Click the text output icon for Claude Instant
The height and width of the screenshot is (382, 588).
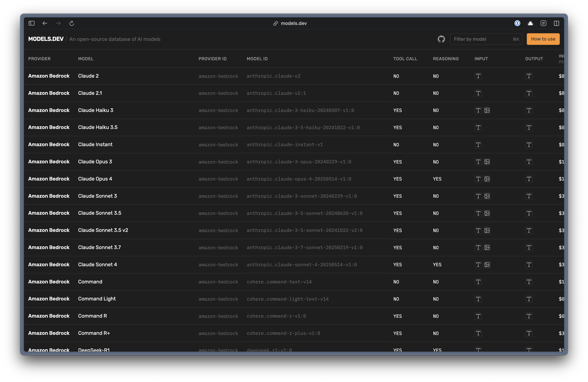529,145
